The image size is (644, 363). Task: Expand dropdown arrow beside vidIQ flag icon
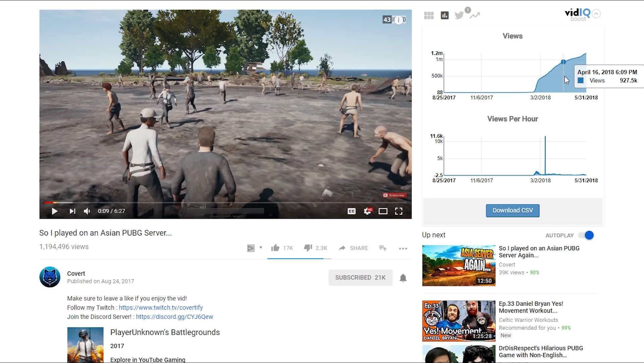pos(261,248)
